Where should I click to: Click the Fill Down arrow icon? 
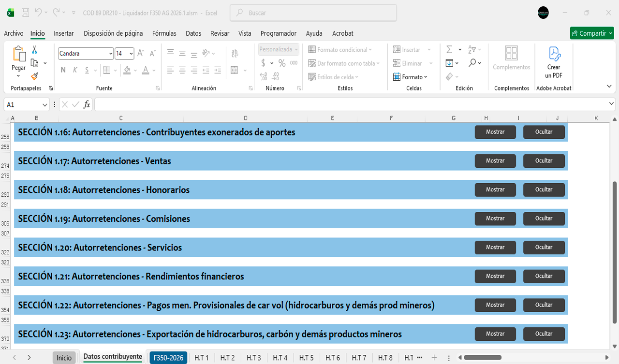(449, 63)
